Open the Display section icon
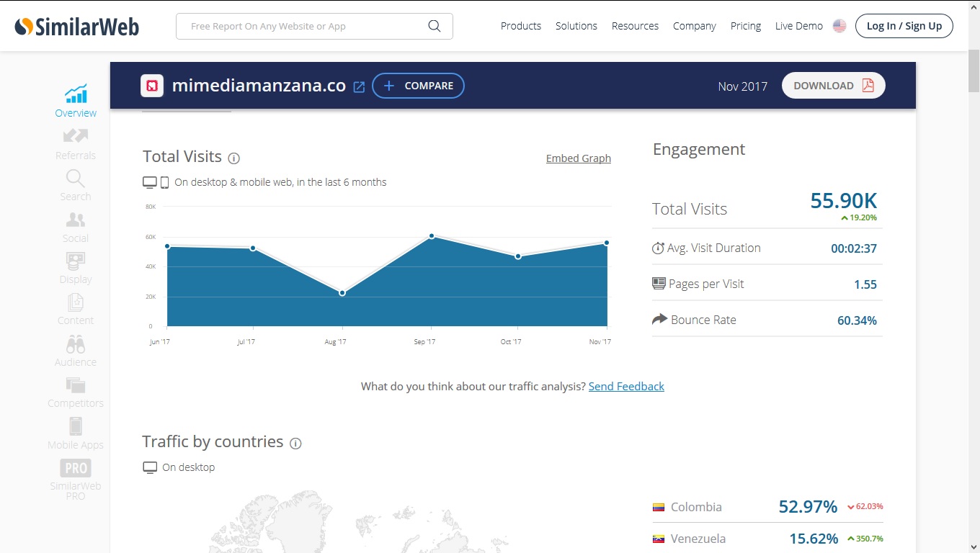 (76, 261)
